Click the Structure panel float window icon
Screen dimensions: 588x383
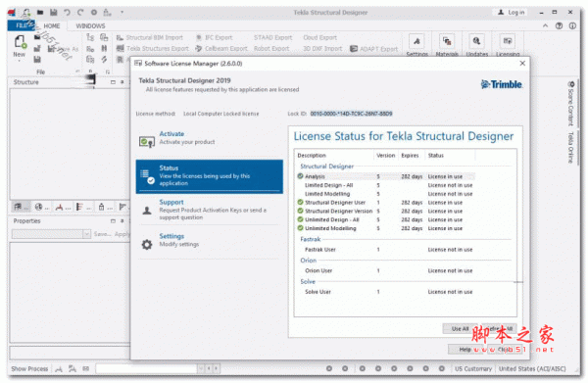click(113, 82)
